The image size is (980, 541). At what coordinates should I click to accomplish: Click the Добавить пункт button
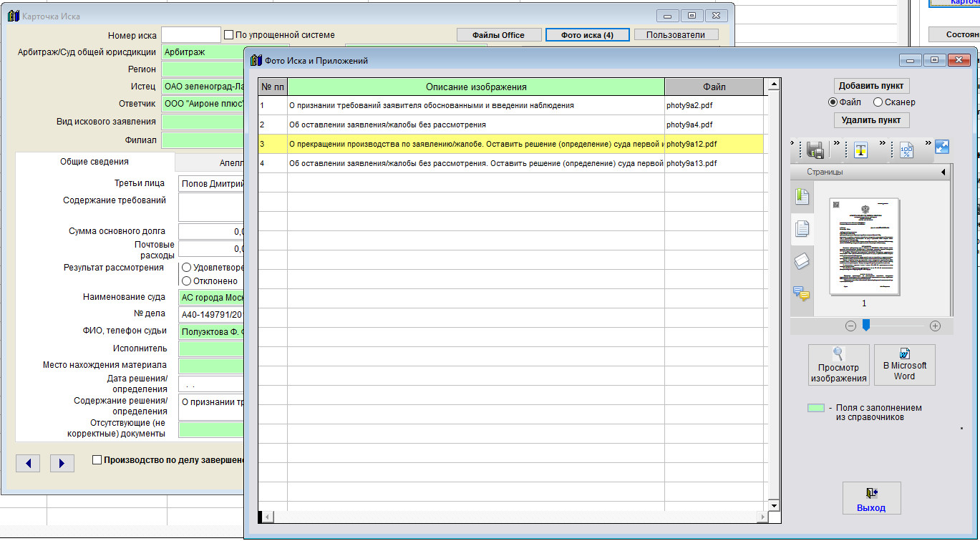click(x=871, y=85)
